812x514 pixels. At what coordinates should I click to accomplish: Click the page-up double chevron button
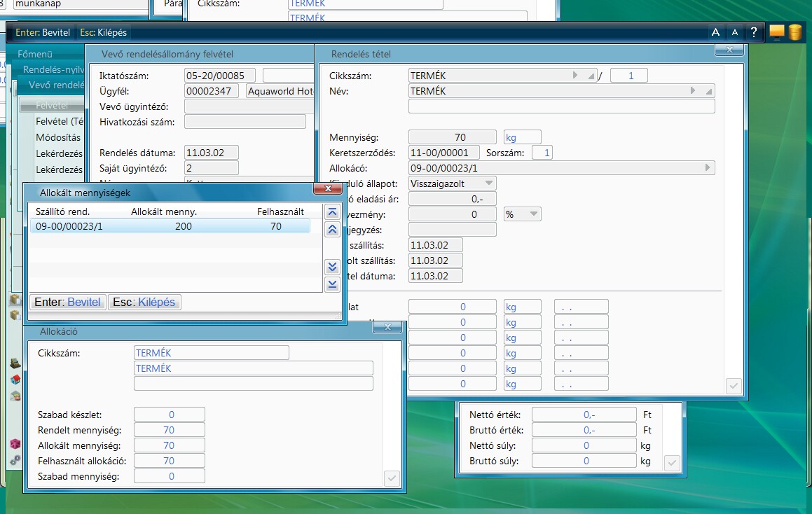pyautogui.click(x=333, y=230)
